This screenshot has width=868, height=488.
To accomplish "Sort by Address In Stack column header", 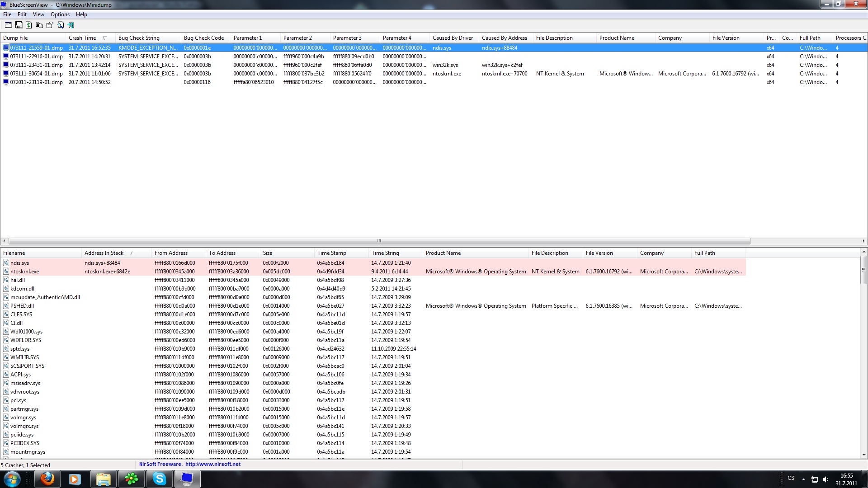I will click(104, 253).
